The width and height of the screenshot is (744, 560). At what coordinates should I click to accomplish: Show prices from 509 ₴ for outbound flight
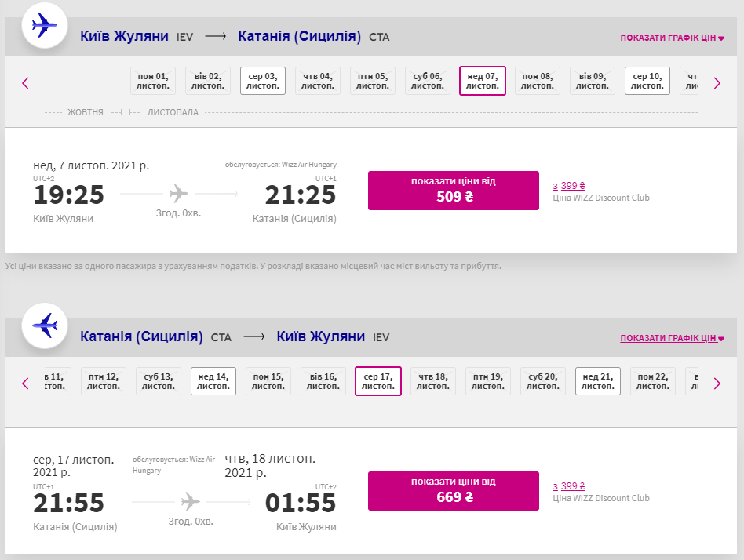(453, 190)
